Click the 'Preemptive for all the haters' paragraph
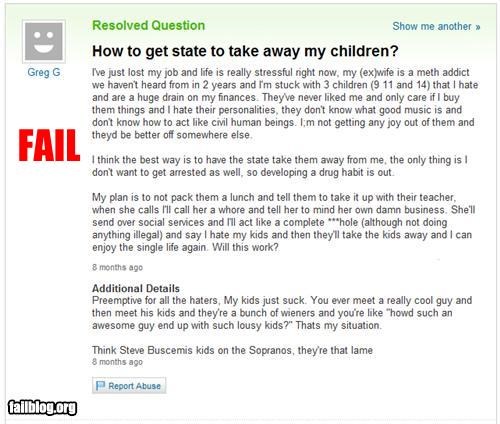500x424 pixels. pyautogui.click(x=282, y=313)
